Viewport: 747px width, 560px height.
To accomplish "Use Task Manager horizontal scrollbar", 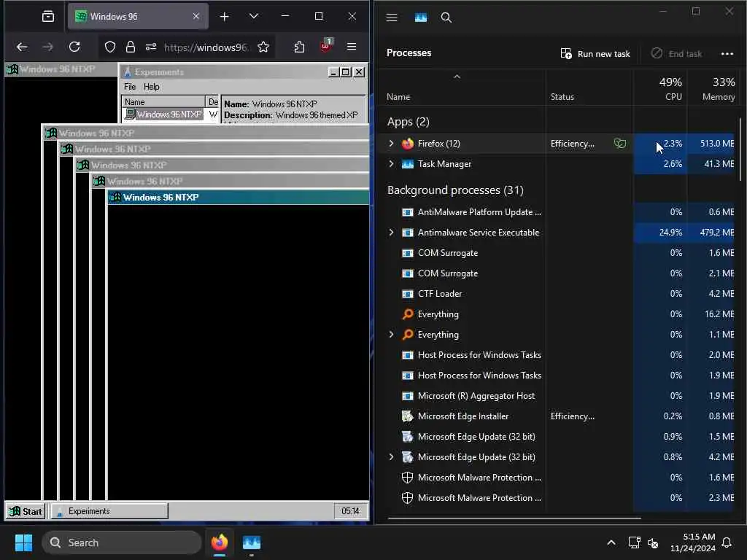I will [514, 518].
